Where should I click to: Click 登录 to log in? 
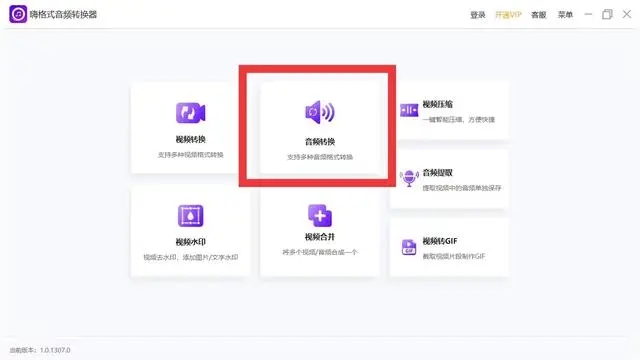[478, 15]
